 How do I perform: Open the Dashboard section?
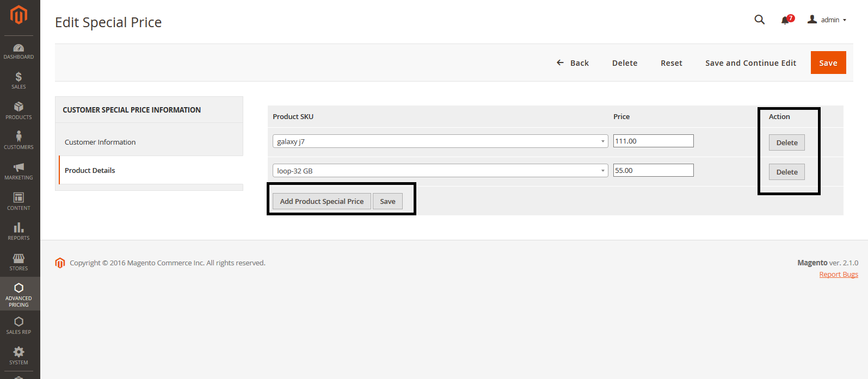(x=19, y=52)
